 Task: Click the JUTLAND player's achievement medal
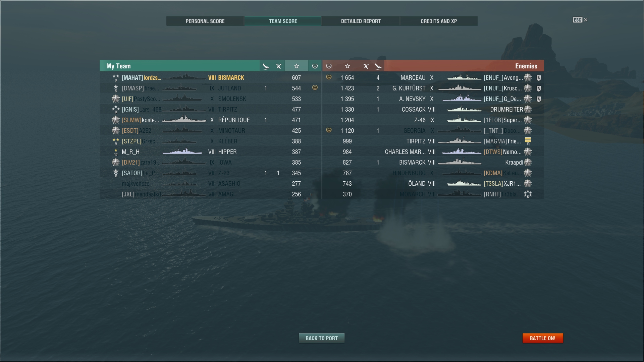[x=315, y=88]
